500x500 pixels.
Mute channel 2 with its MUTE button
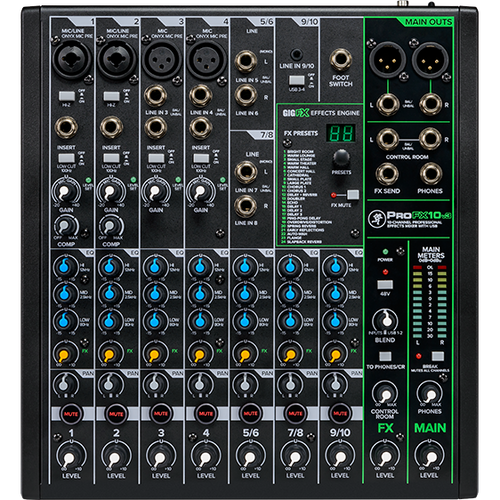[x=116, y=414]
